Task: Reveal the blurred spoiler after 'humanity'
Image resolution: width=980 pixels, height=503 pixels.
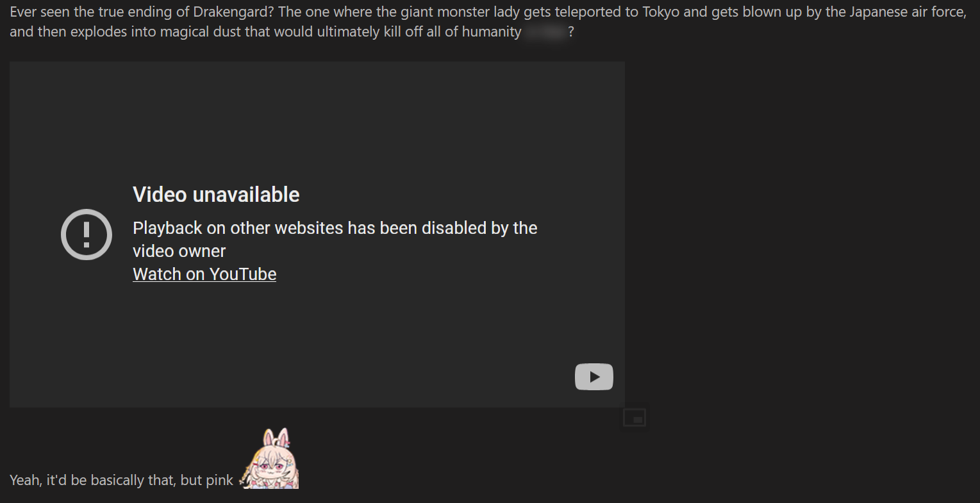Action: pos(544,31)
